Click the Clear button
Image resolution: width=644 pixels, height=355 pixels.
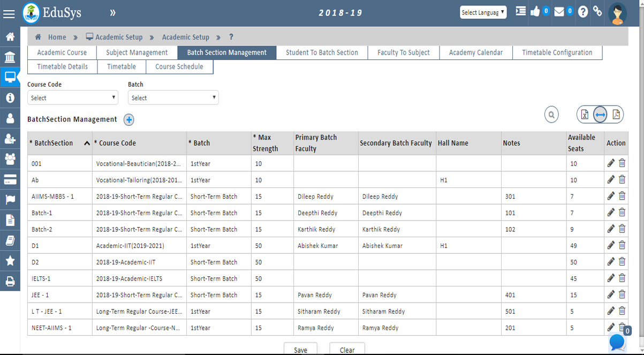coord(347,349)
